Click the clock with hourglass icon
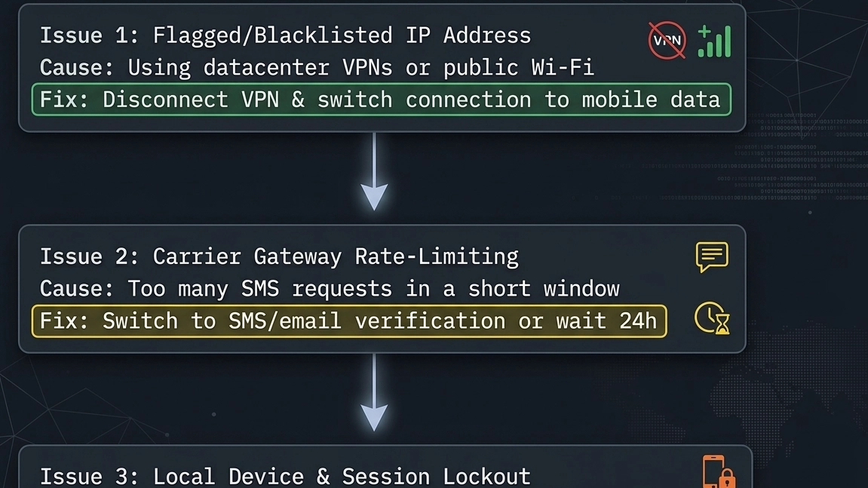 tap(713, 318)
